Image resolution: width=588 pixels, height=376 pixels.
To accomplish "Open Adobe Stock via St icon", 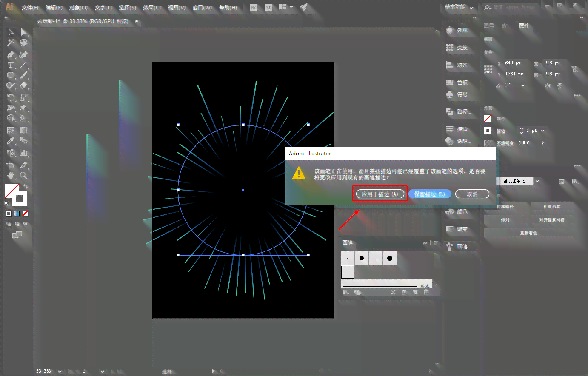I will 268,7.
